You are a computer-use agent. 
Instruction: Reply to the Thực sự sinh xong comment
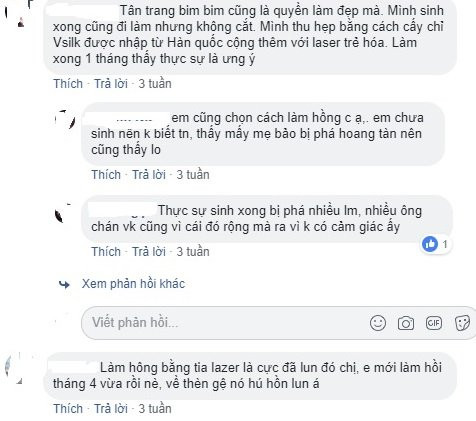(149, 251)
